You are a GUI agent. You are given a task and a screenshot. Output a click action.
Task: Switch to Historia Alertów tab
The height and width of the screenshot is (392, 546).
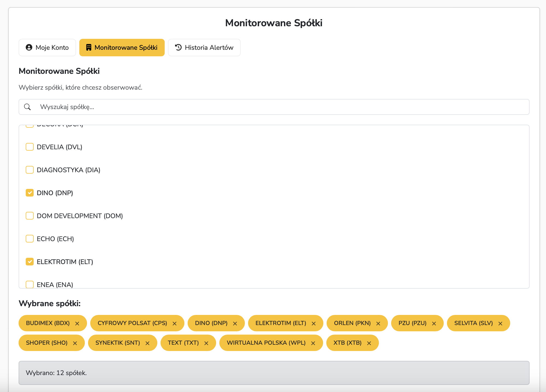tap(204, 48)
